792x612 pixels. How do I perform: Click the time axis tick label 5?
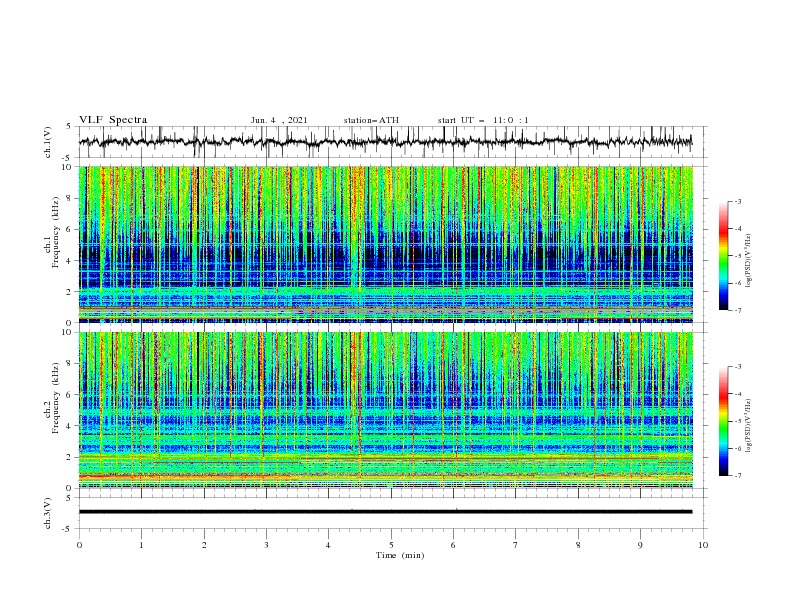[391, 545]
